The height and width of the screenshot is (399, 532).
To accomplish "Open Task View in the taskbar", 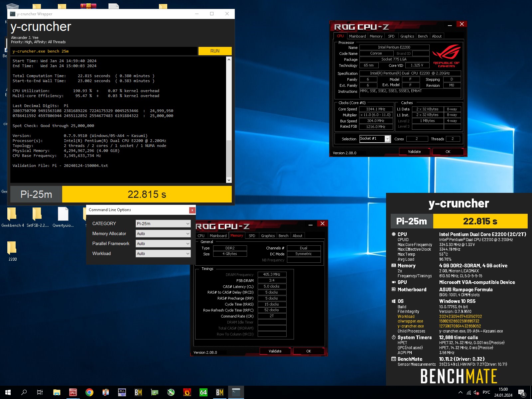I will 40,392.
